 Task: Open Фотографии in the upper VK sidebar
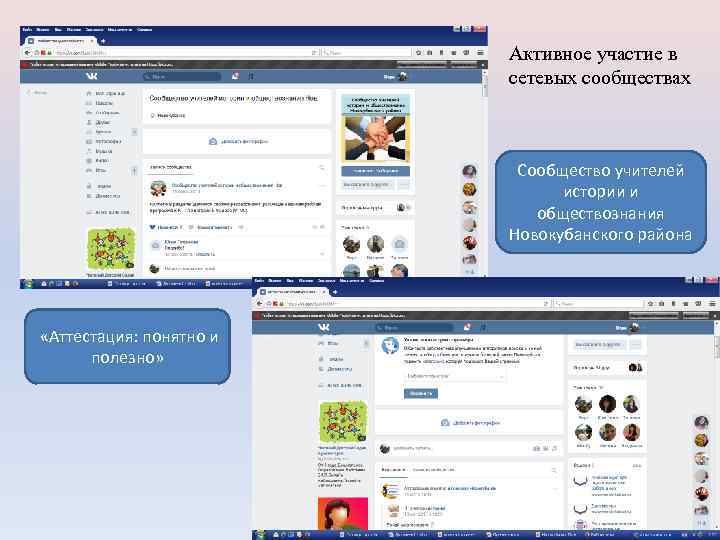coord(104,141)
